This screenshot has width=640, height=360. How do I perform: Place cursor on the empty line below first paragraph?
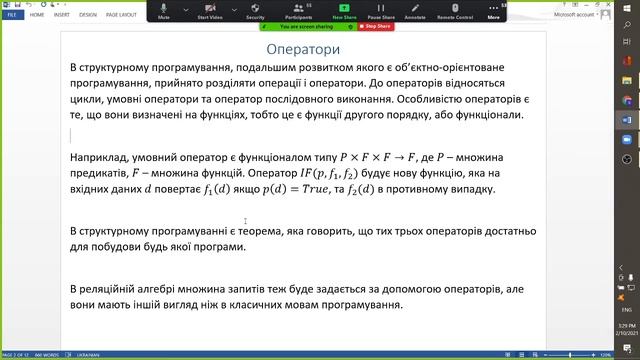(x=303, y=136)
